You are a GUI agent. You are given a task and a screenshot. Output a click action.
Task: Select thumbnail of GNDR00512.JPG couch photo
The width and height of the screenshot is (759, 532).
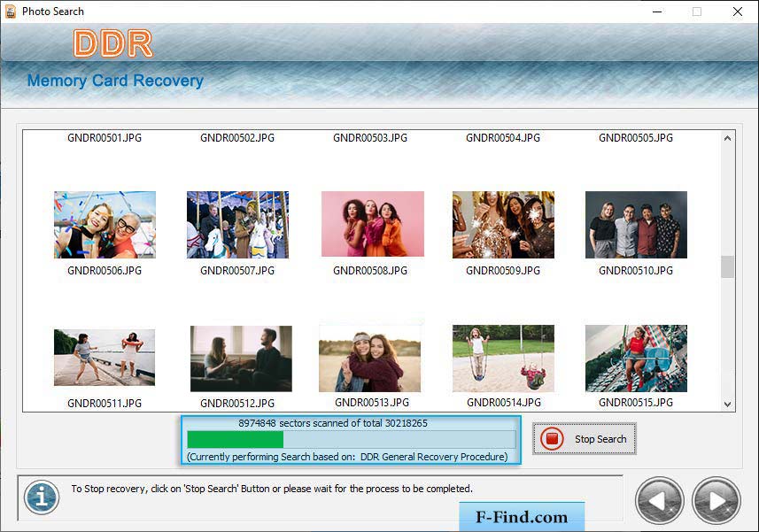[x=241, y=359]
